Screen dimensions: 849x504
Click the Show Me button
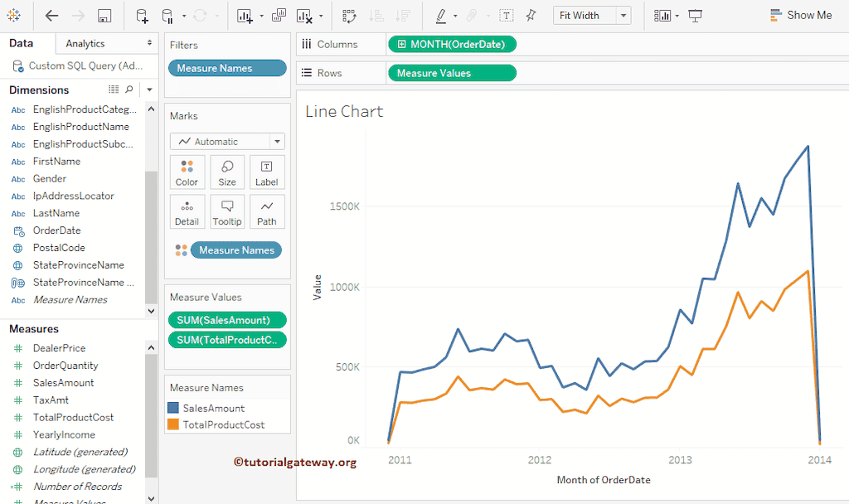click(x=800, y=15)
